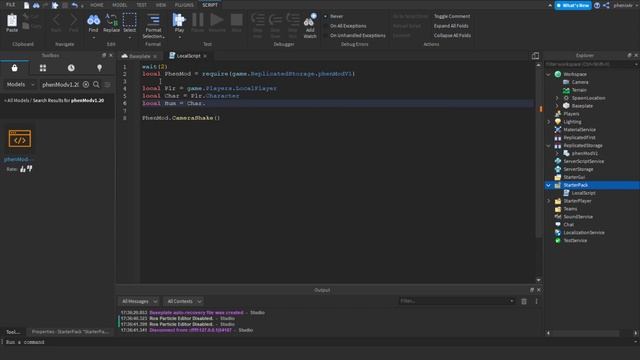Click the All Models breadcrumb link

tap(17, 100)
